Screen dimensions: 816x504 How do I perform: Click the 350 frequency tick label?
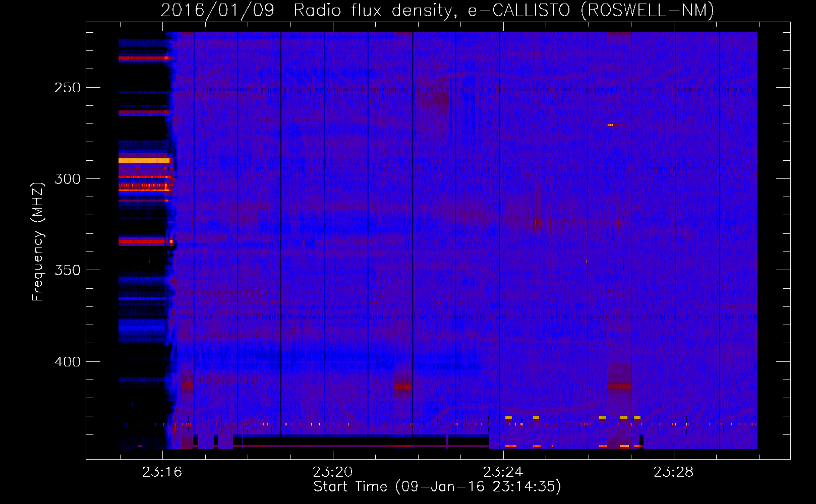(x=68, y=270)
